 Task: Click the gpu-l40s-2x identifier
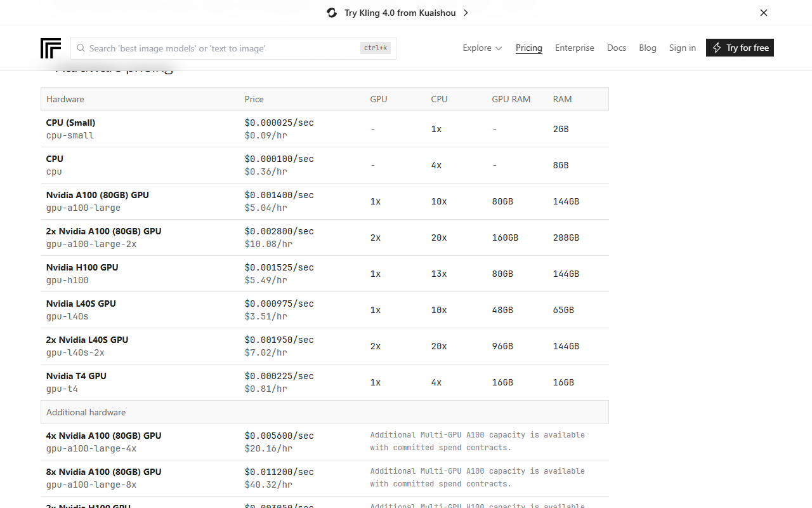pos(75,352)
